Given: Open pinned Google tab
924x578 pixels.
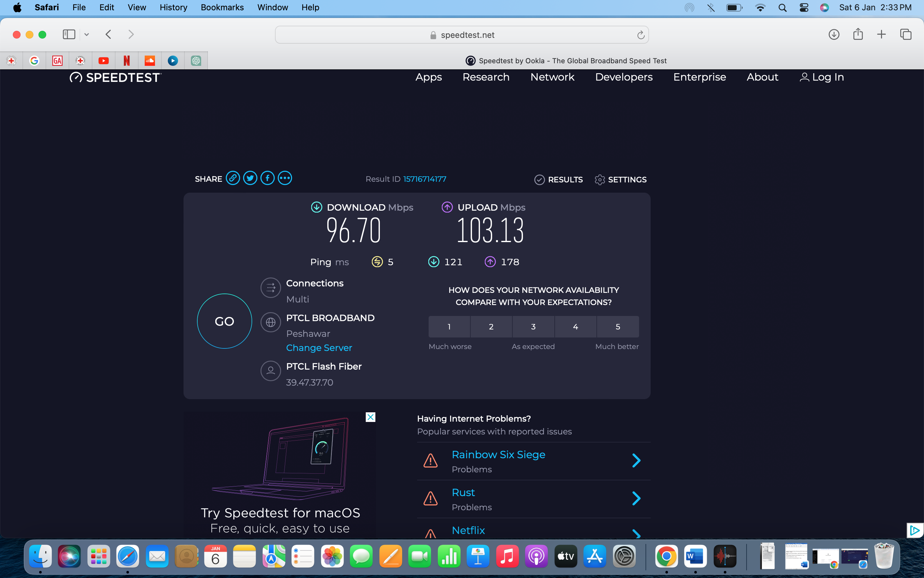Looking at the screenshot, I should [34, 60].
